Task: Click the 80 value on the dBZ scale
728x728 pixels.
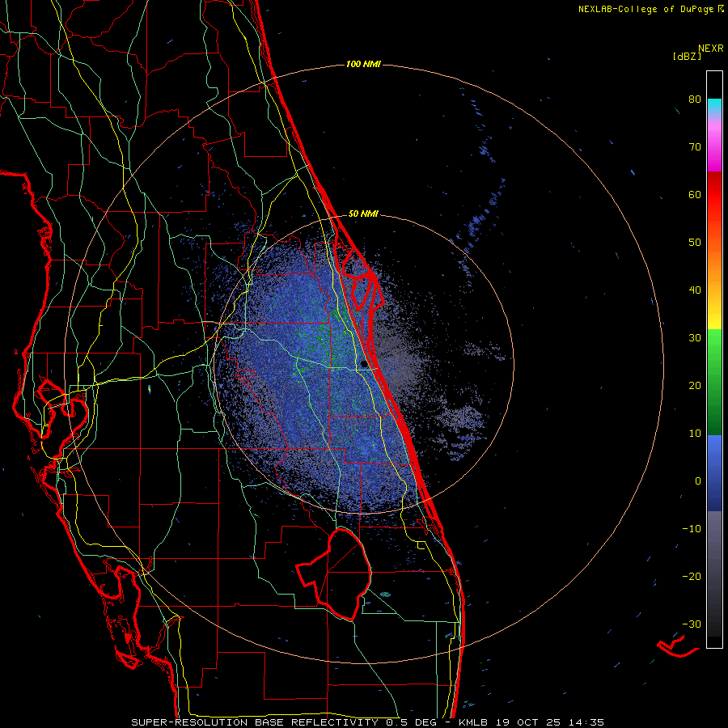Action: pyautogui.click(x=695, y=99)
